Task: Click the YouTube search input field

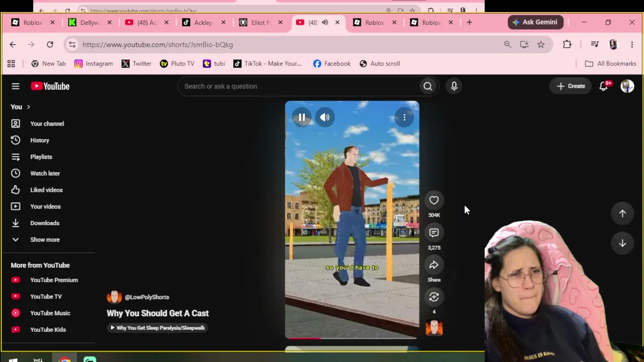Action: (x=299, y=86)
